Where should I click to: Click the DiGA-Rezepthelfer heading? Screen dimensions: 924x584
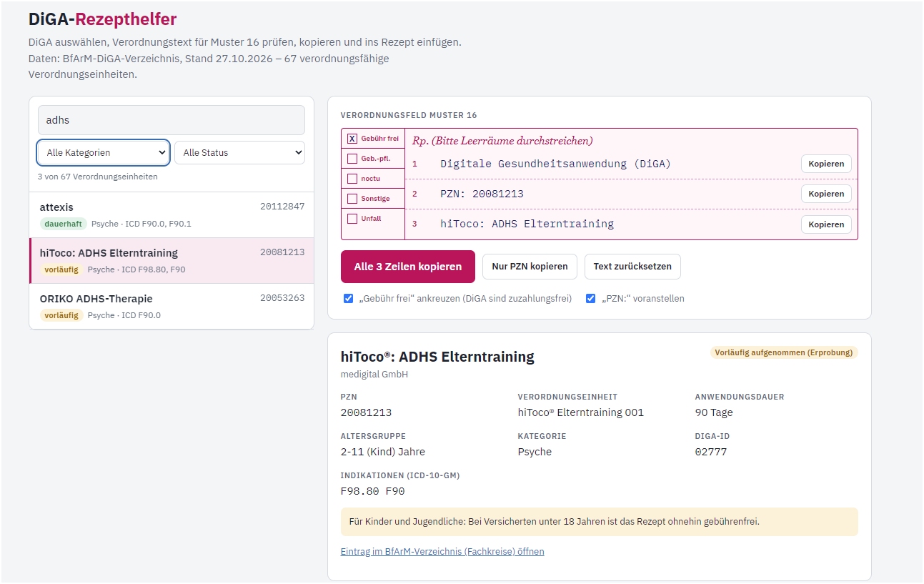click(x=102, y=19)
